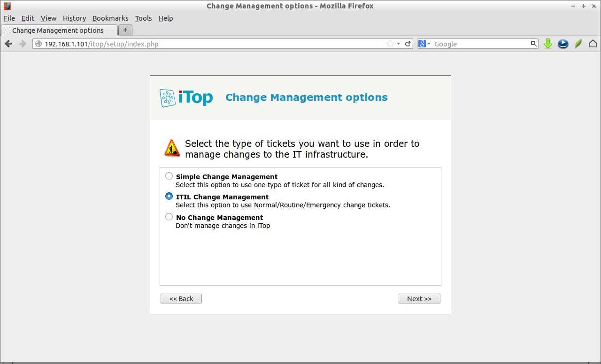Open the Help menu
The image size is (601, 364).
166,18
